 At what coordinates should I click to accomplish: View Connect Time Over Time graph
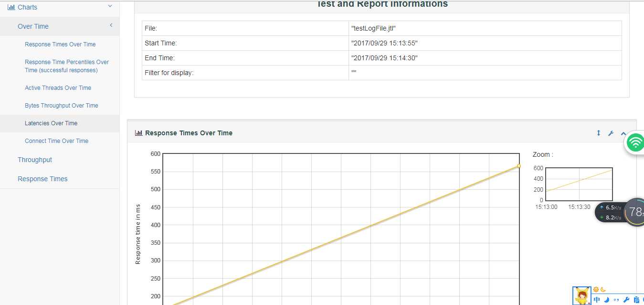[56, 141]
